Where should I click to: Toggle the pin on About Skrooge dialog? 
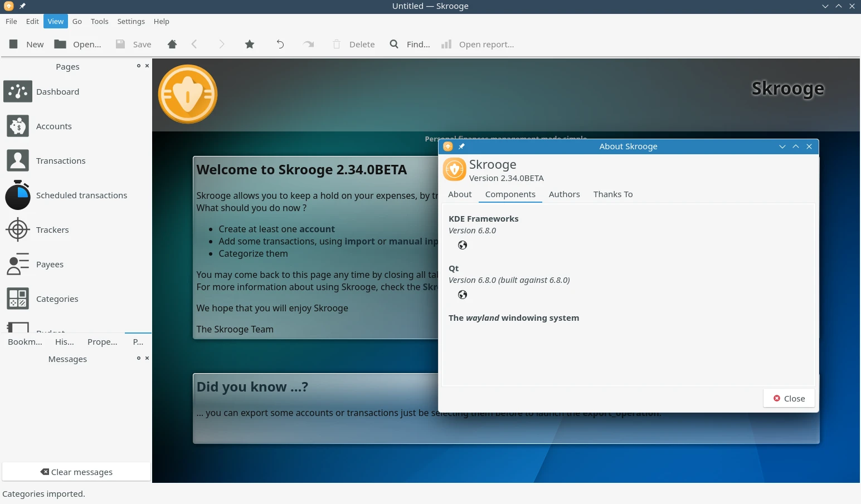[x=461, y=146]
